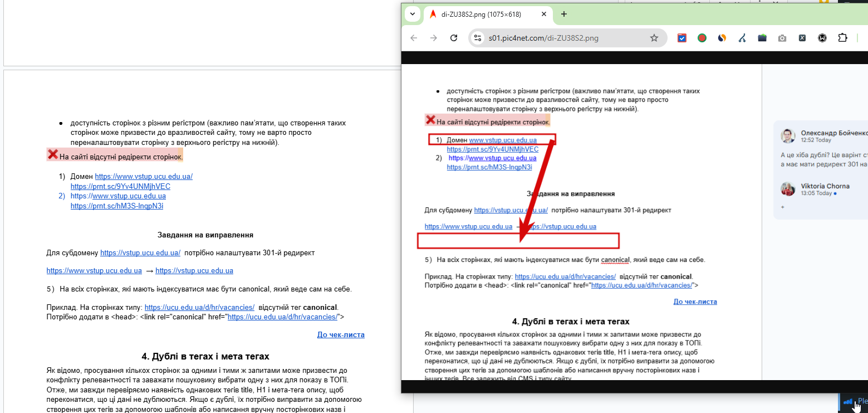Open the Similarweb extension icon

(x=722, y=38)
